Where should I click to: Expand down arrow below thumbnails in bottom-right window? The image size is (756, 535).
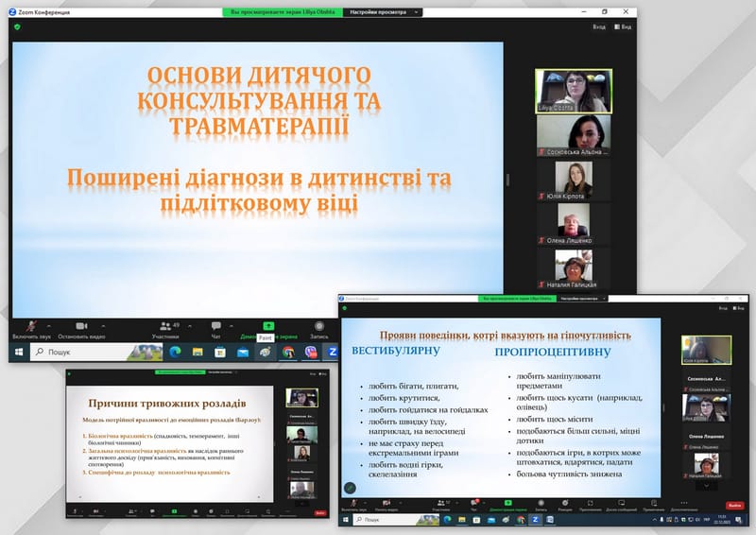[x=706, y=486]
